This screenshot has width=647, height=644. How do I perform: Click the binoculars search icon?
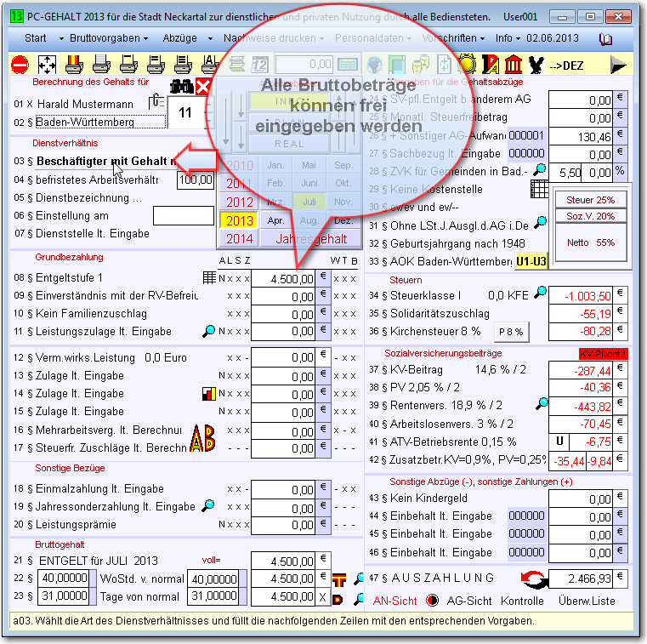[182, 86]
